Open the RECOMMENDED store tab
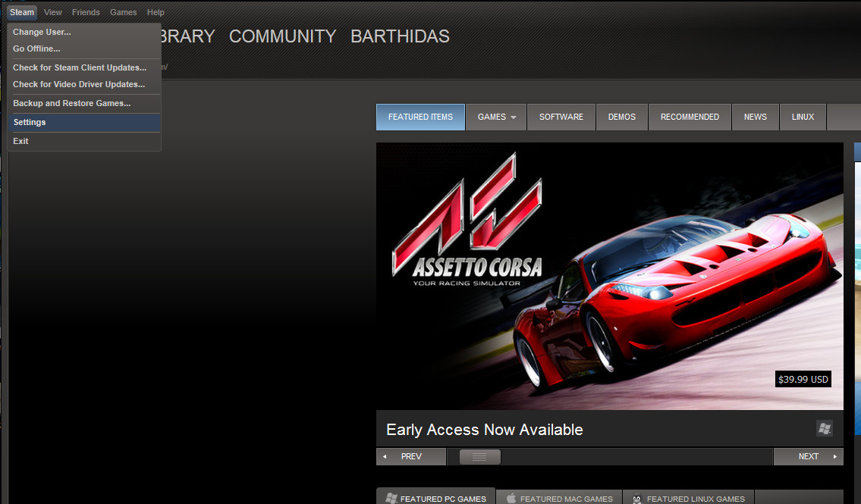 click(690, 117)
